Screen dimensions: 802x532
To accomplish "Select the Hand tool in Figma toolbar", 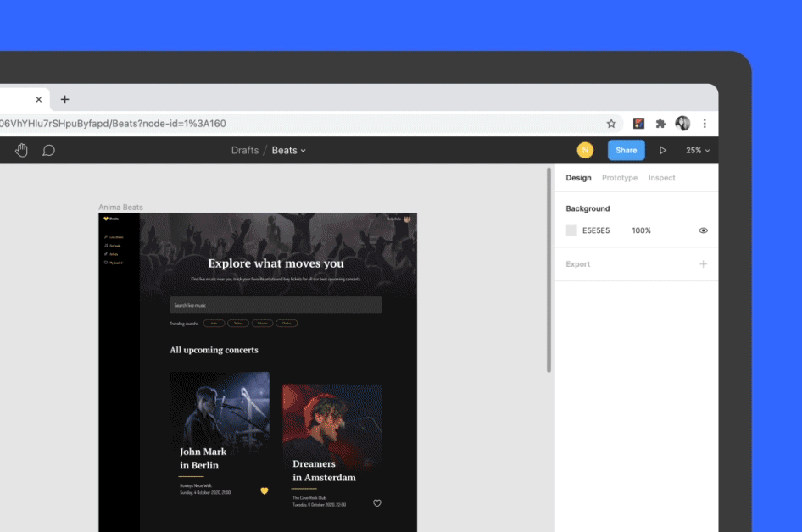I will click(x=21, y=150).
